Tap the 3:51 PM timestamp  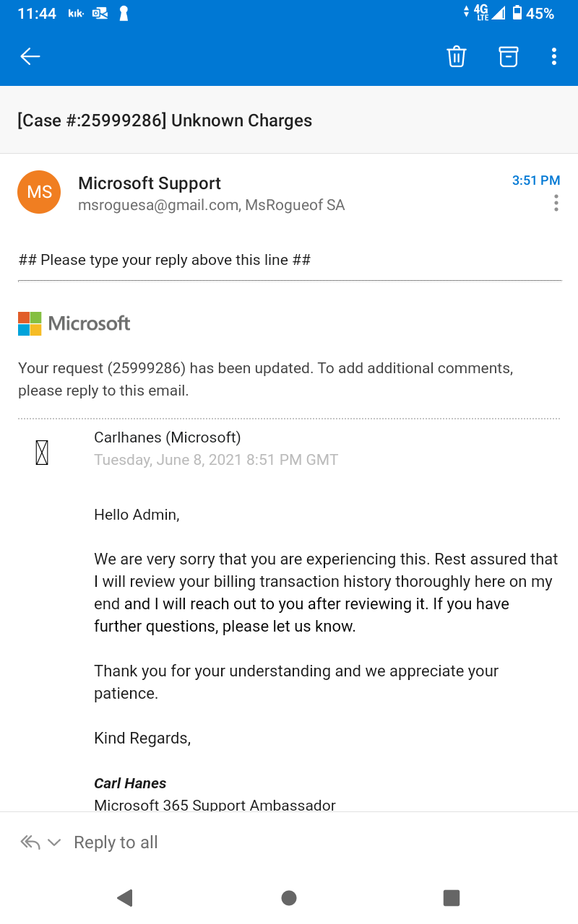(535, 180)
